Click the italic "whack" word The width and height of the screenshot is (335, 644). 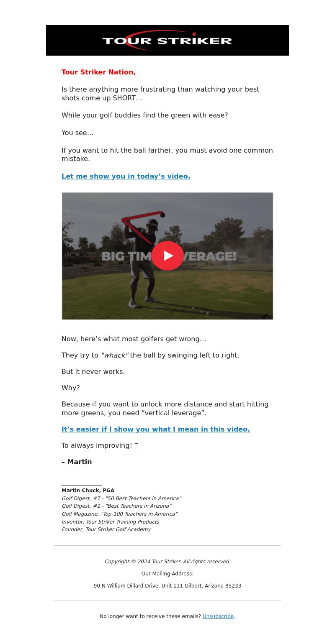(115, 355)
